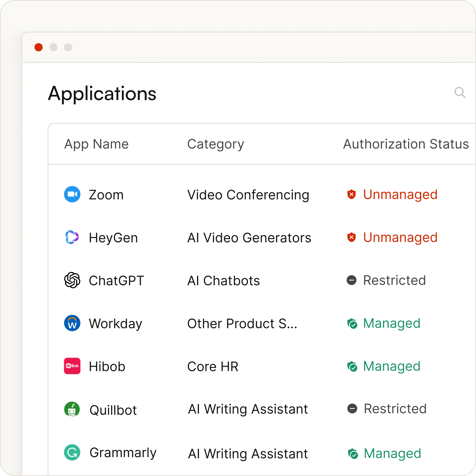
Task: Sort by App Name column header
Action: tap(96, 144)
